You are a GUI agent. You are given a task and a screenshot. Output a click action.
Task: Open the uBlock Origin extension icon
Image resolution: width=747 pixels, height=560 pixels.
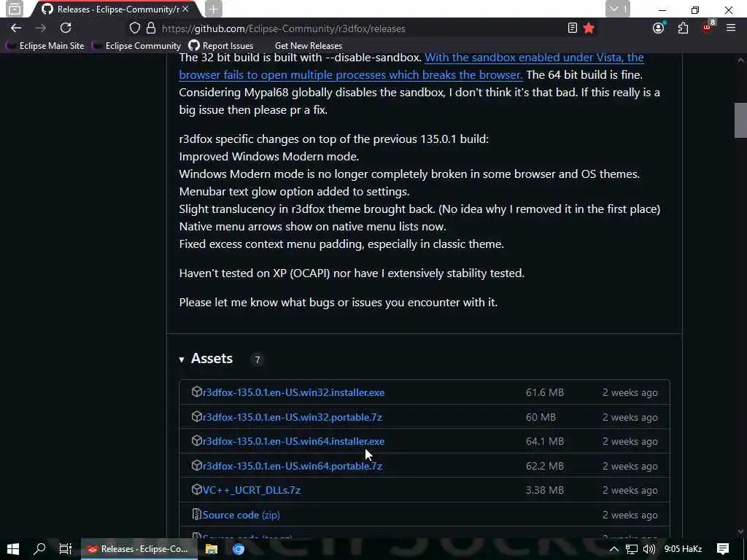708,28
